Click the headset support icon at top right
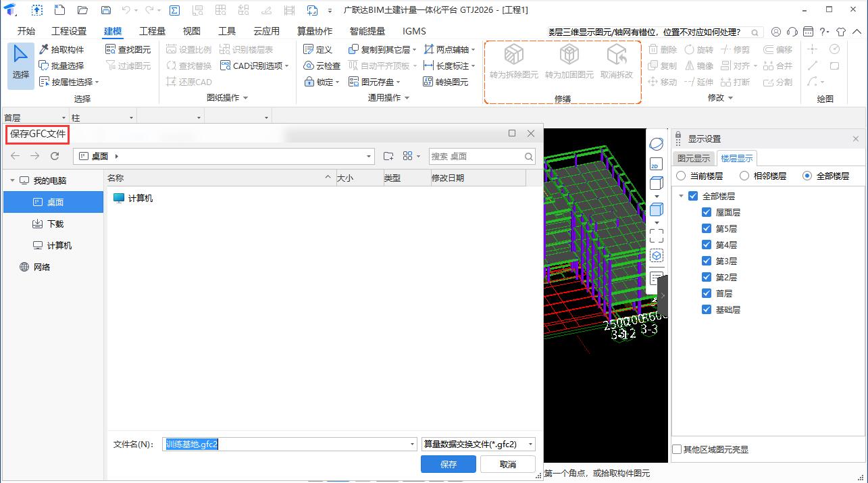 pos(792,32)
